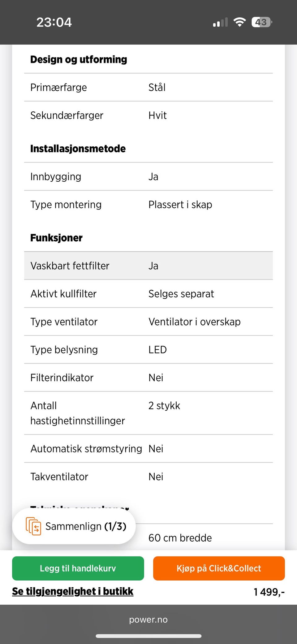
Task: Tap the Type ventilator row label
Action: pyautogui.click(x=64, y=322)
